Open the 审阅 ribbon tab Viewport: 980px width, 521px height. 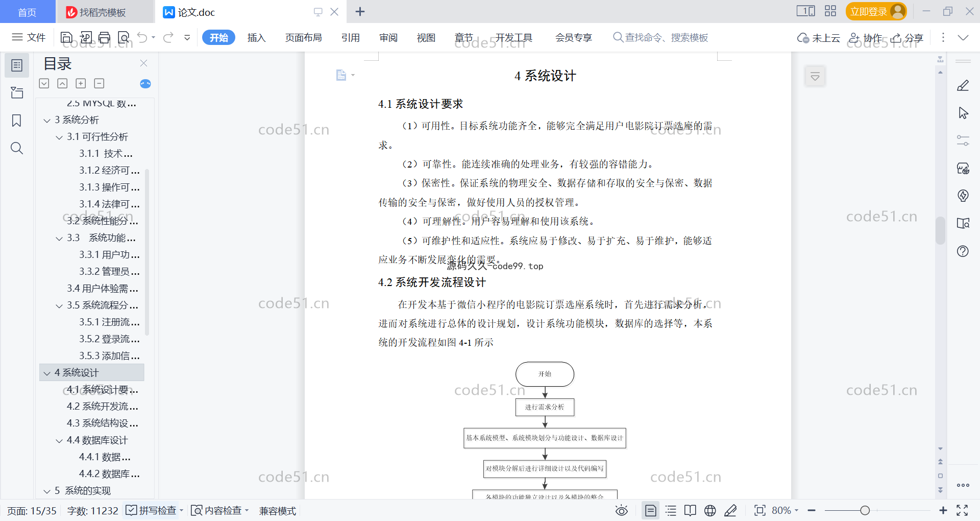[388, 37]
